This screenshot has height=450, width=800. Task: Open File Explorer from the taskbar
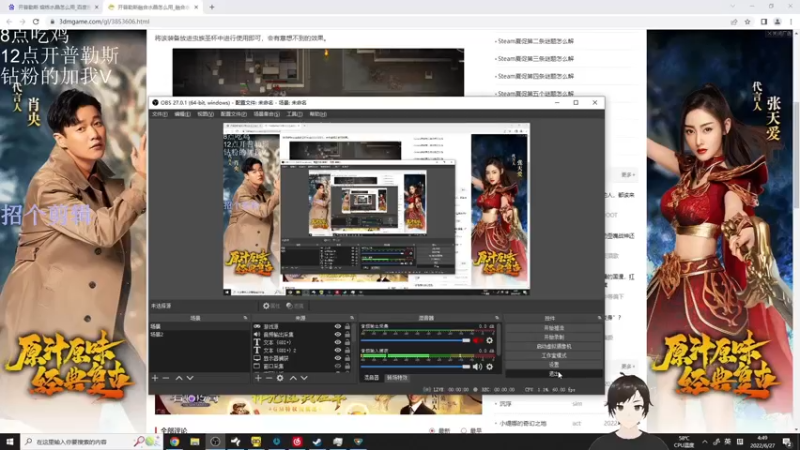click(x=195, y=441)
